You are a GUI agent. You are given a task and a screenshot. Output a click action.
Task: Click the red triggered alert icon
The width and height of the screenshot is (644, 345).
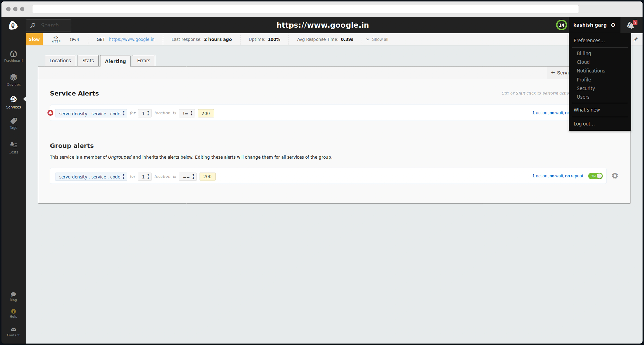[x=50, y=113]
